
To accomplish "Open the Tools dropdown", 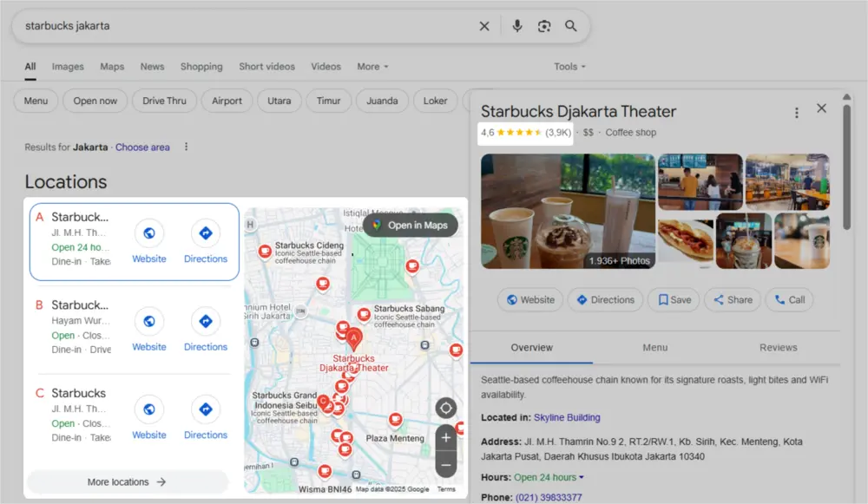I will pos(569,67).
